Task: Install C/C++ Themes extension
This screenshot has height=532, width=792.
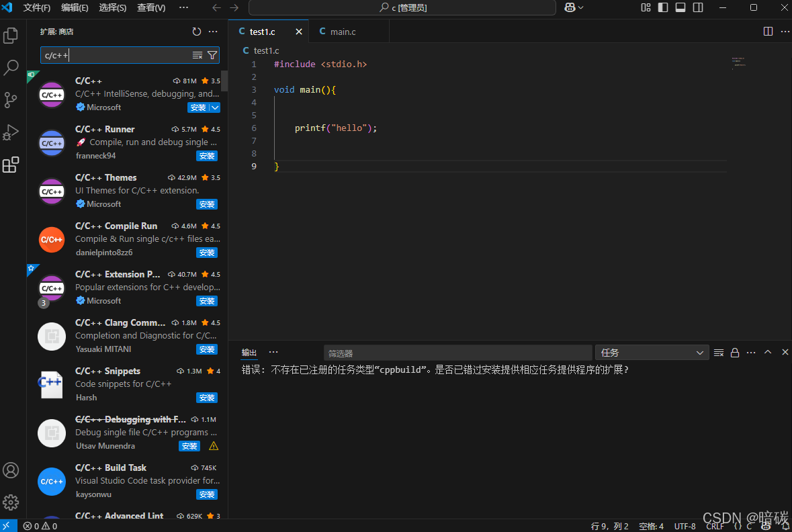Action: pyautogui.click(x=207, y=205)
